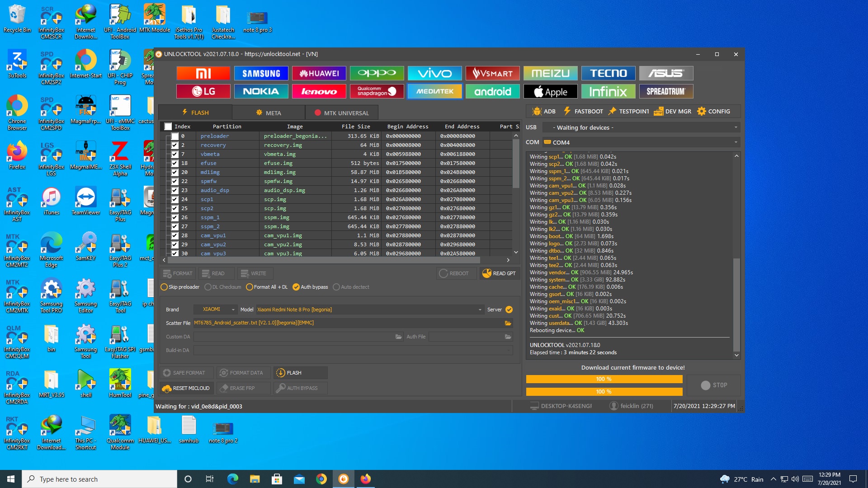Toggle the Auth bypass option

pyautogui.click(x=310, y=287)
